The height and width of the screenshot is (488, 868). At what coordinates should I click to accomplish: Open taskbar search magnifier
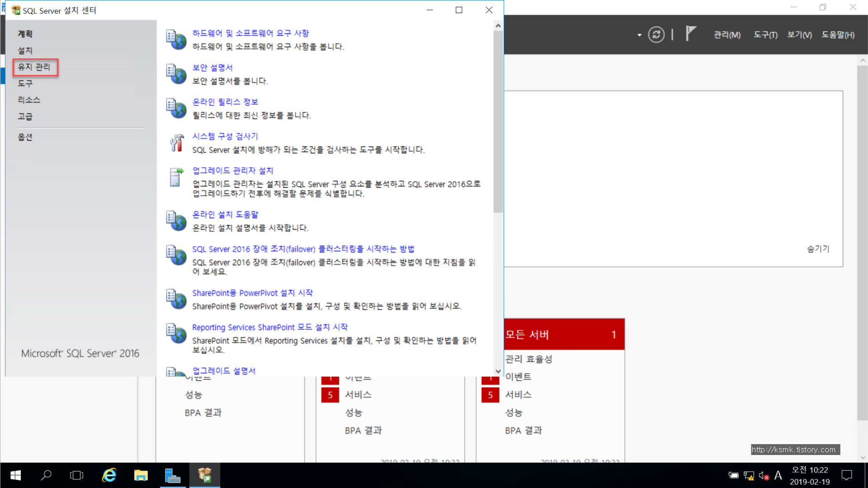(46, 475)
